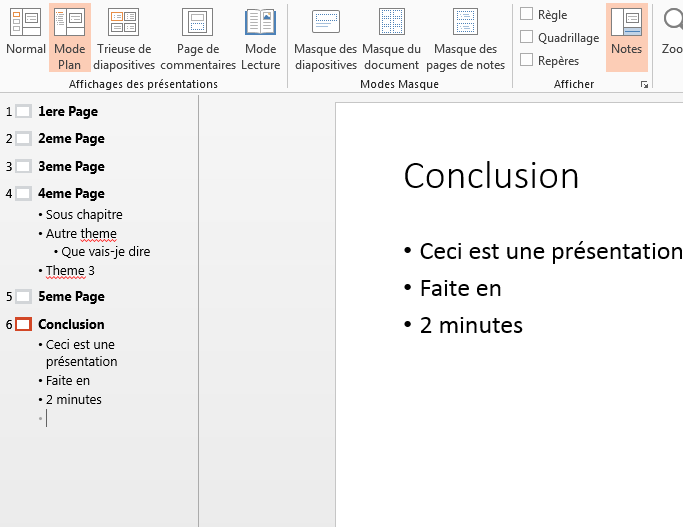The image size is (683, 527).
Task: Switch to Normal view
Action: click(25, 36)
